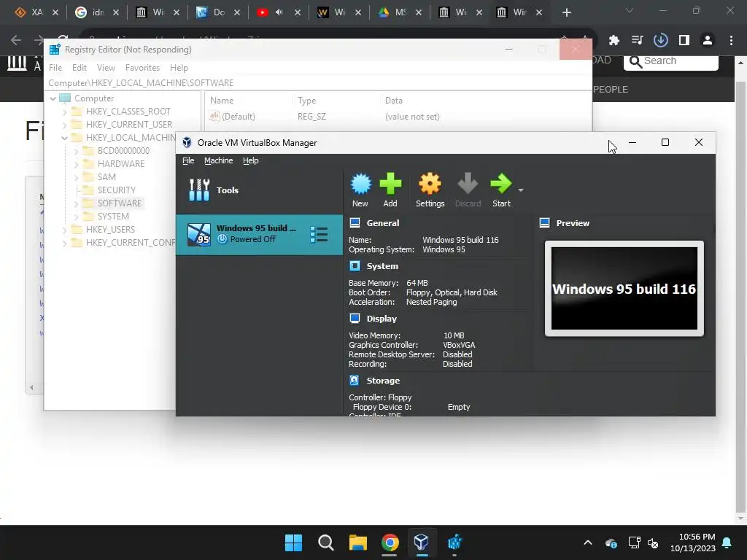Select the SAM registry key
This screenshot has width=747, height=560.
[x=107, y=176]
